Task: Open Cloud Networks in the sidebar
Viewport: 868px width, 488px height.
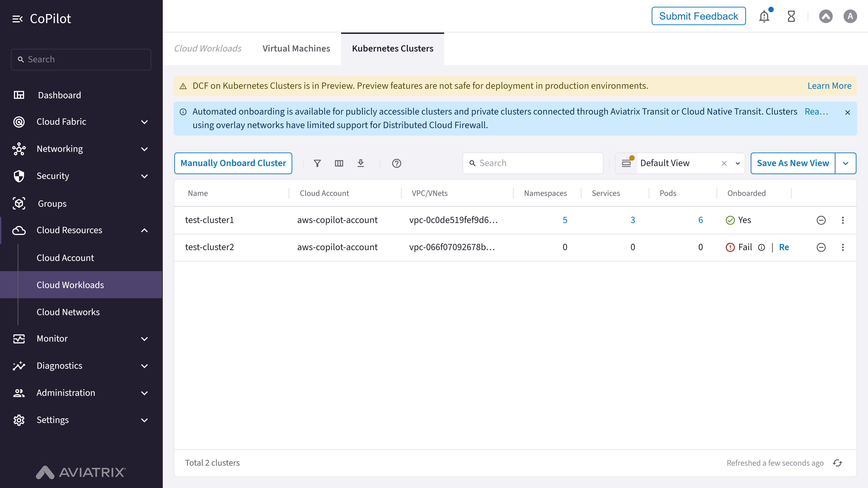Action: pyautogui.click(x=68, y=312)
